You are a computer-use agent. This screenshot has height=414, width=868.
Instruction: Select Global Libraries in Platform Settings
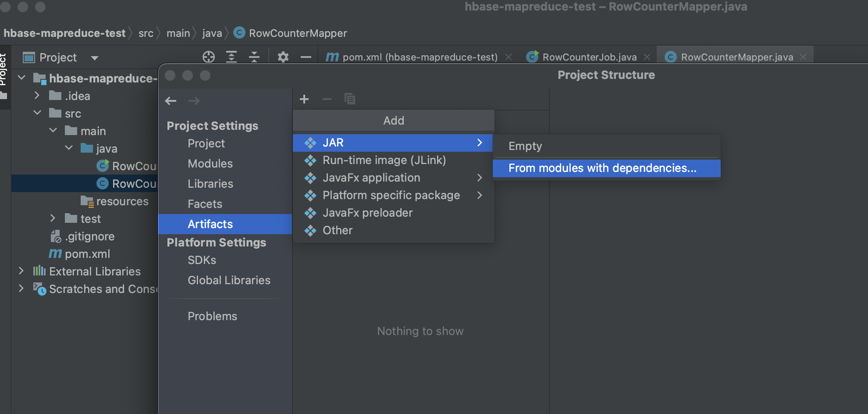pos(228,280)
